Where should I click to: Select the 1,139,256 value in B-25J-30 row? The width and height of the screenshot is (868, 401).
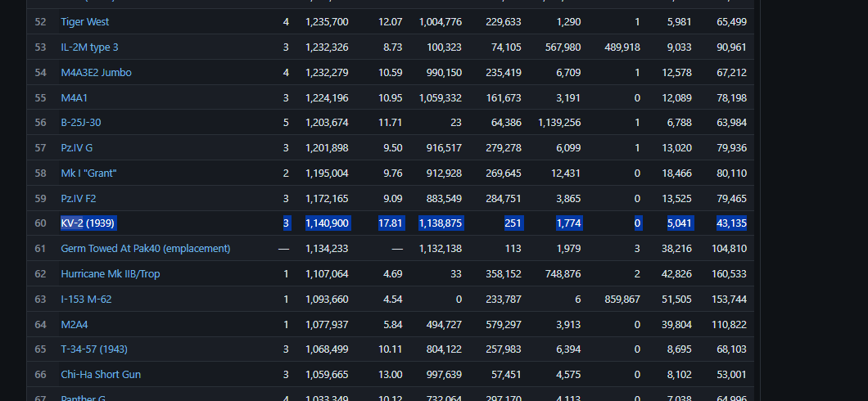[x=559, y=123]
